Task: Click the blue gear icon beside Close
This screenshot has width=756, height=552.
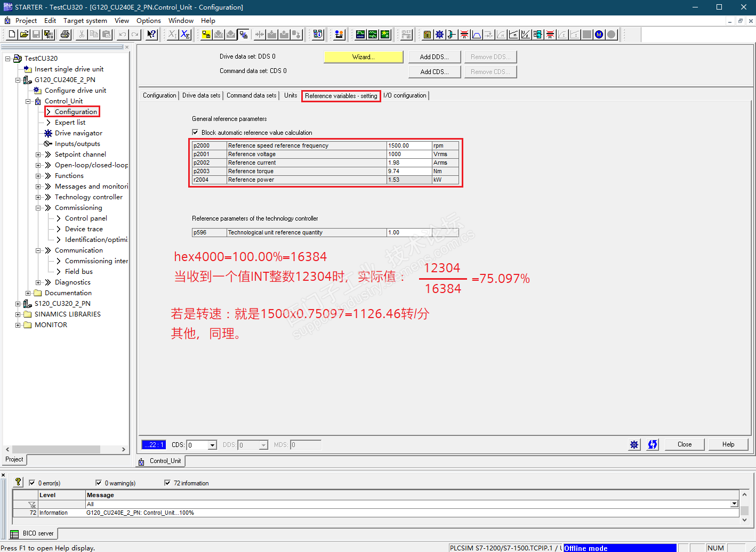Action: coord(634,444)
